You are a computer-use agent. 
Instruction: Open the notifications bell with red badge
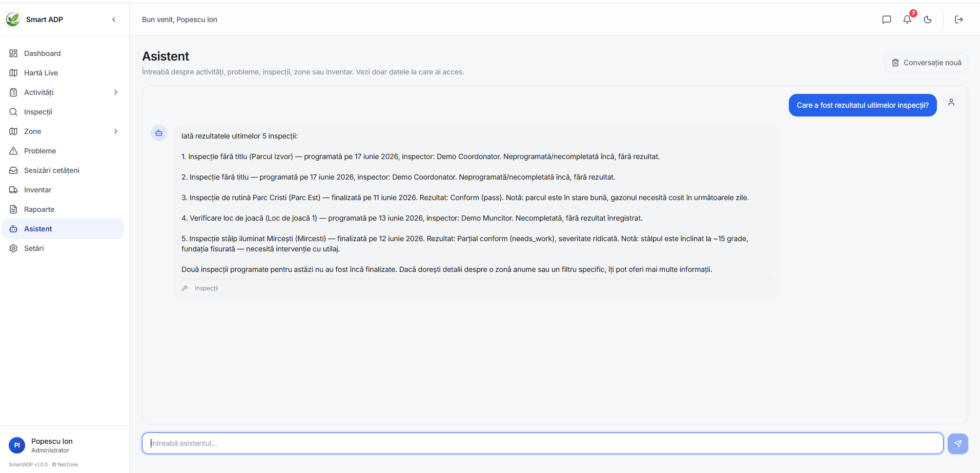[907, 19]
